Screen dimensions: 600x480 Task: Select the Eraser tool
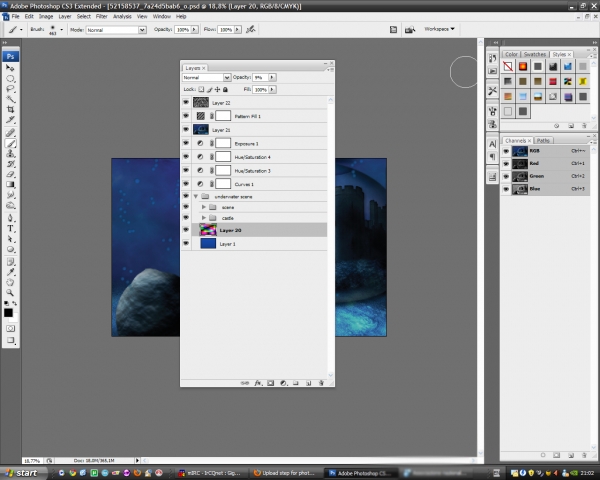click(10, 174)
